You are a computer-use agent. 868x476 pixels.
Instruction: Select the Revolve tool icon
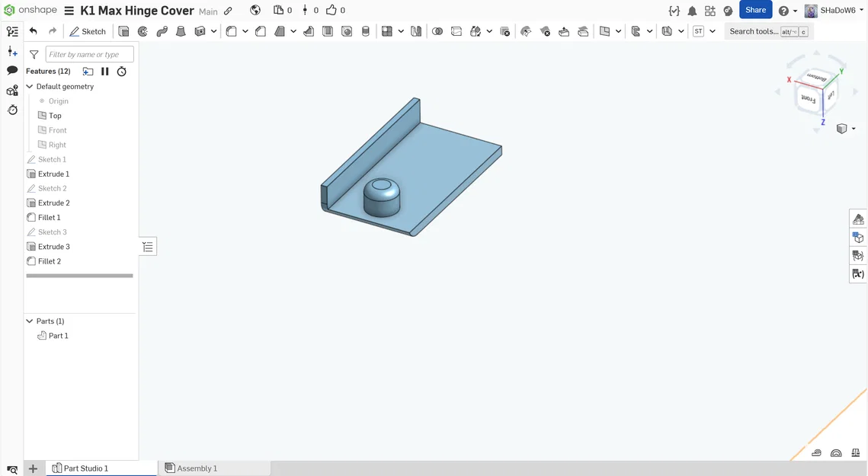pyautogui.click(x=143, y=31)
